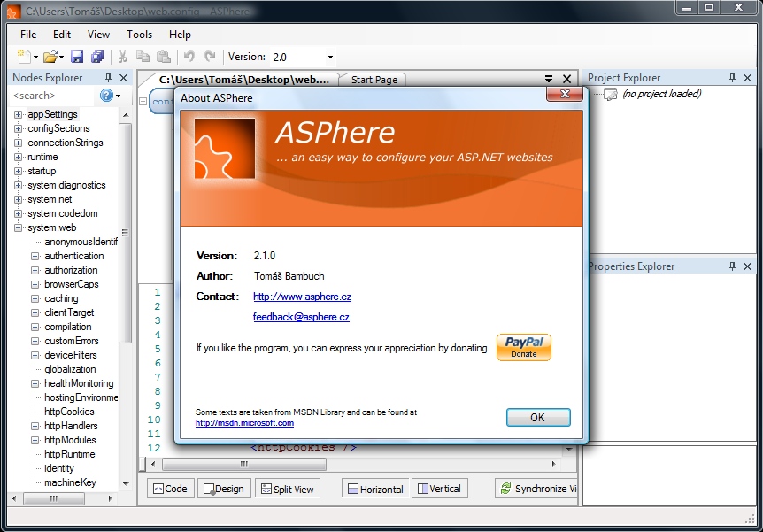Viewport: 763px width, 532px height.
Task: Open the http://www.asphere.cz link
Action: tap(302, 297)
